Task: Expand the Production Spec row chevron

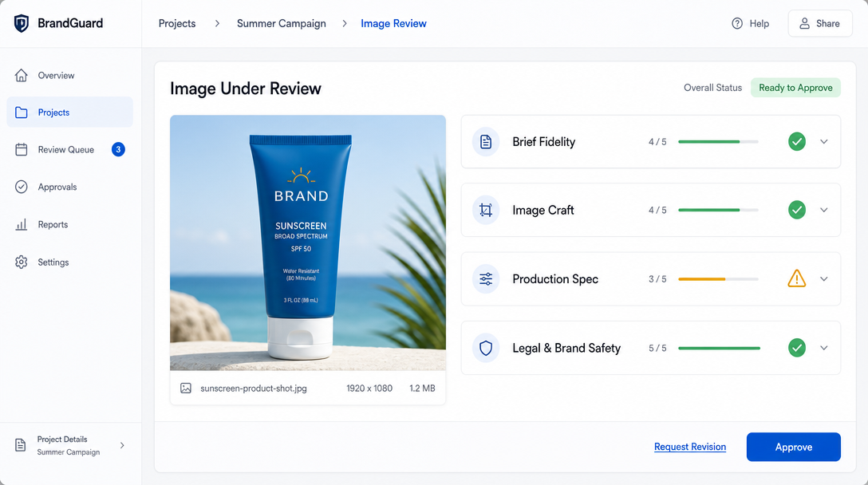Action: click(x=823, y=279)
